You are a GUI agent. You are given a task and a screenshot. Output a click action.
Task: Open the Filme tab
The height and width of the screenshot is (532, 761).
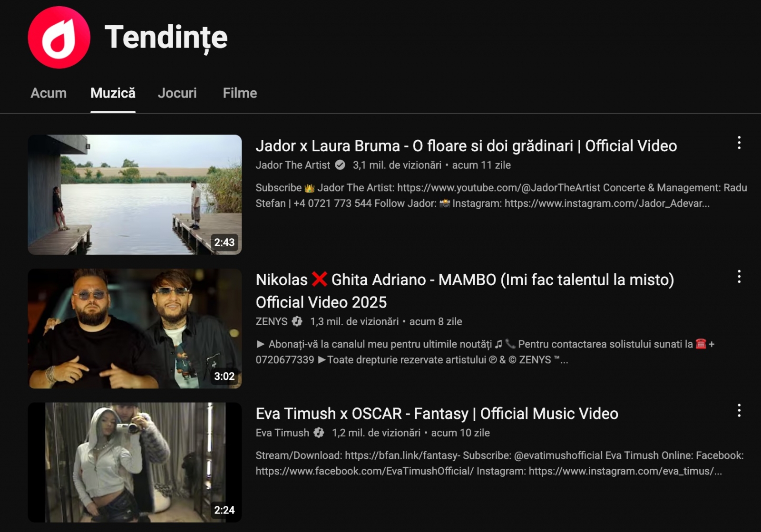click(239, 93)
